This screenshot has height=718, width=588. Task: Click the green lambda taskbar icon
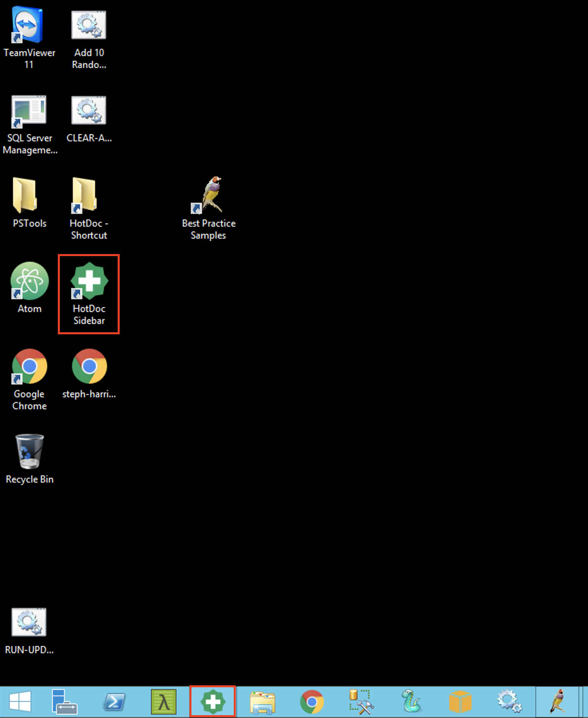pyautogui.click(x=164, y=702)
